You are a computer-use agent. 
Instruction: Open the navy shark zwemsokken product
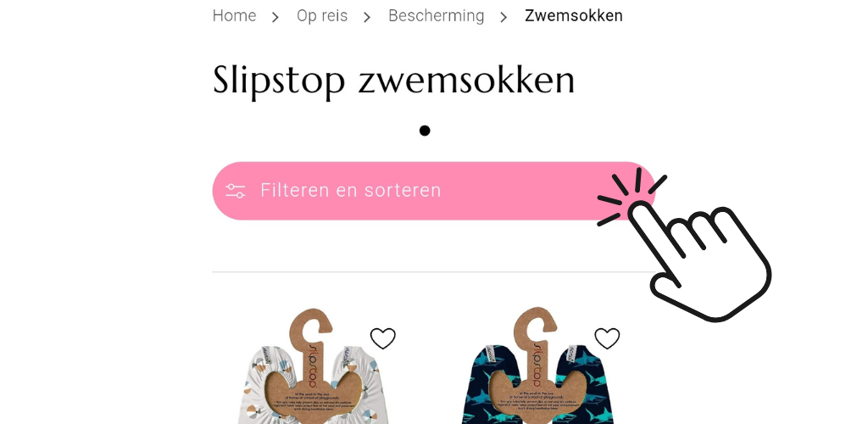pos(537,366)
